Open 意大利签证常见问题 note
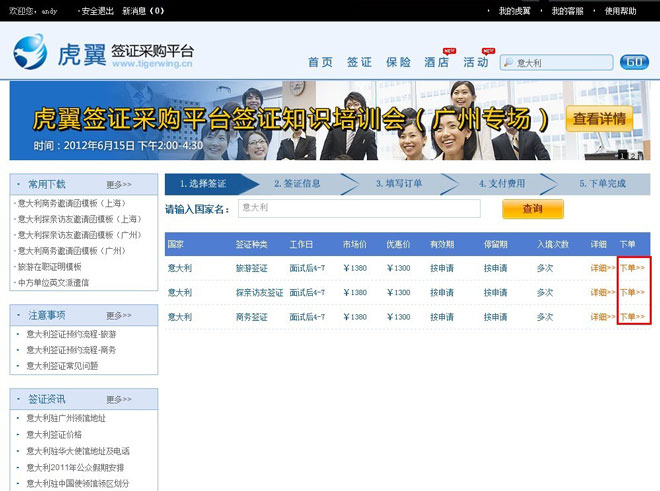This screenshot has height=491, width=660. 62,366
